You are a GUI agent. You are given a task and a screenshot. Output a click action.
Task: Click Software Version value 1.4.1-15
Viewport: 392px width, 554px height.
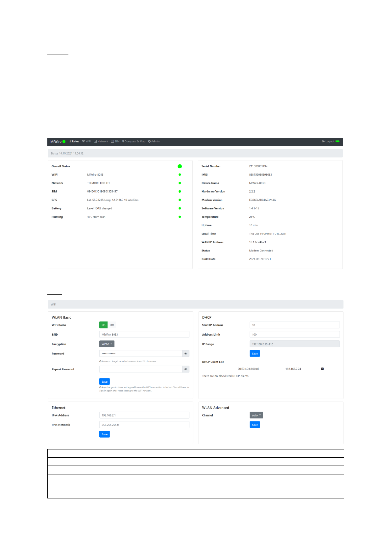(x=254, y=208)
